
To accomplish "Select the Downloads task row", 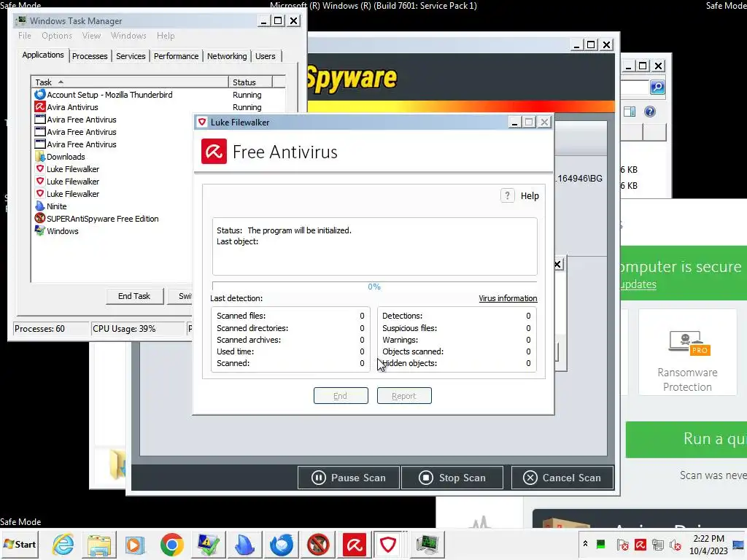I will click(x=112, y=157).
